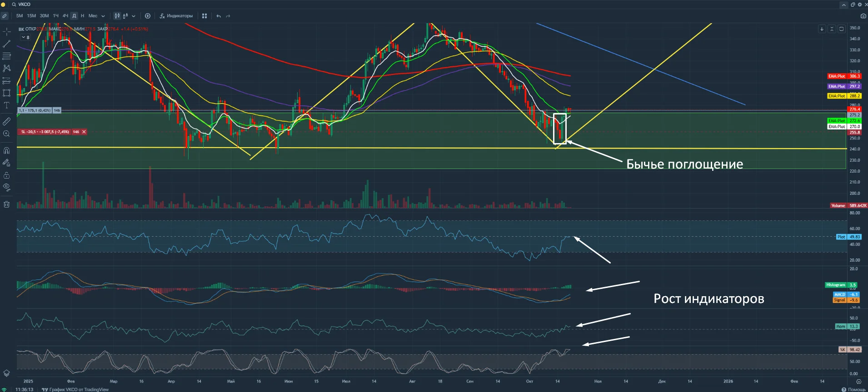
Task: Delete drawings with the trash icon
Action: (x=6, y=204)
